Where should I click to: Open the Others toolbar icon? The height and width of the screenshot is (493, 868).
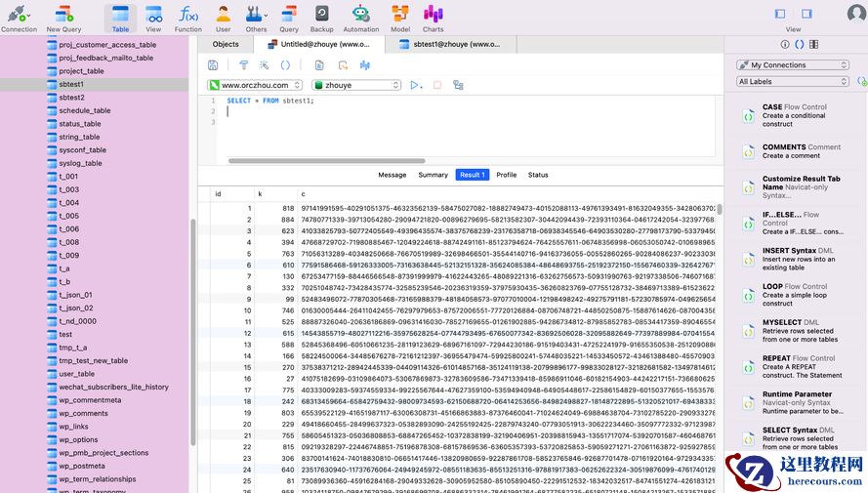point(256,19)
